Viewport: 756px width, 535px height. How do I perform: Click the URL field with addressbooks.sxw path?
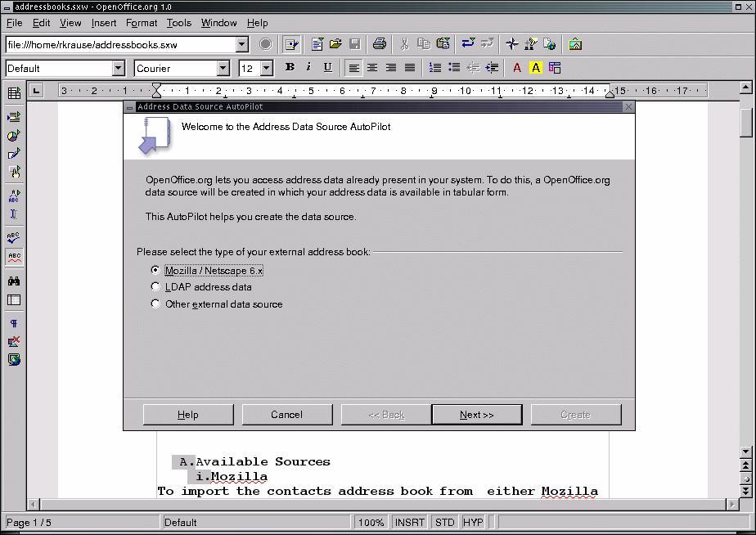coord(121,44)
